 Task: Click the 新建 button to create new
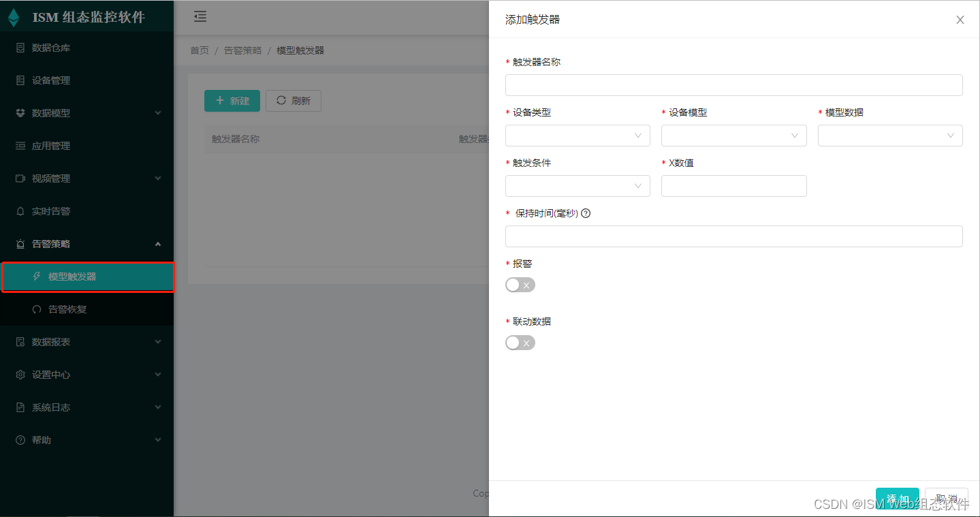pyautogui.click(x=232, y=100)
